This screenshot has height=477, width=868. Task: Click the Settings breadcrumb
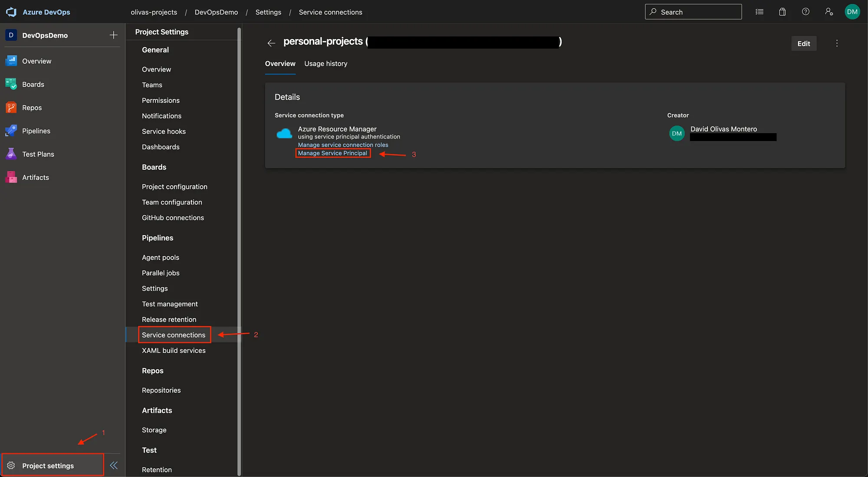point(268,12)
